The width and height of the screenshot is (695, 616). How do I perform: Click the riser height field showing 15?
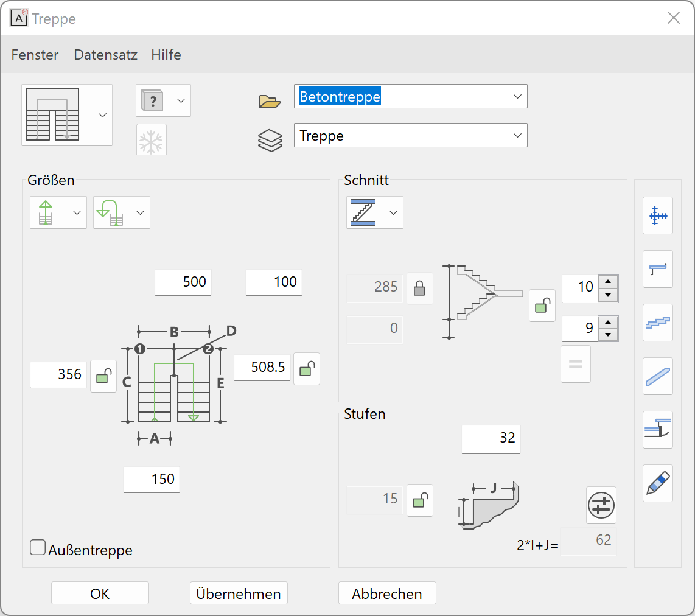[x=374, y=499]
